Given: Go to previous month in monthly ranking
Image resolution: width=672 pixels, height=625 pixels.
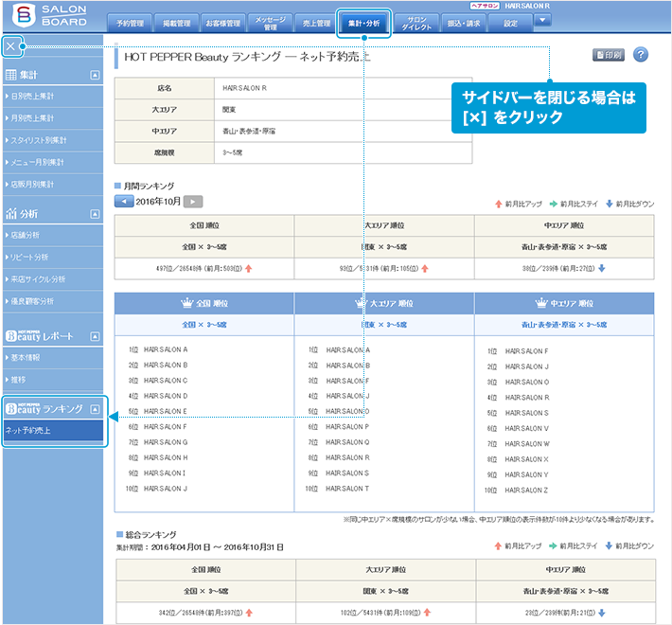Looking at the screenshot, I should pos(123,202).
